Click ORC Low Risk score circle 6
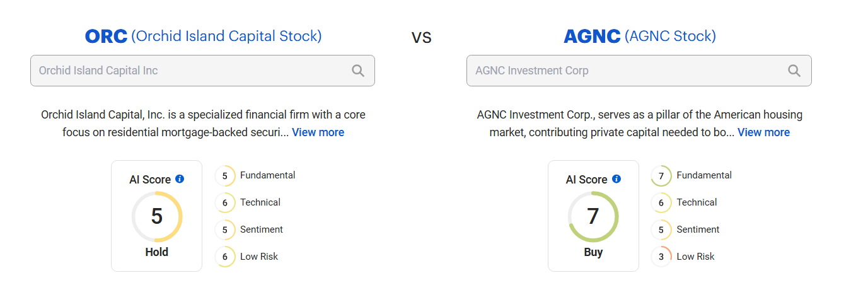This screenshot has width=868, height=285. (x=225, y=257)
